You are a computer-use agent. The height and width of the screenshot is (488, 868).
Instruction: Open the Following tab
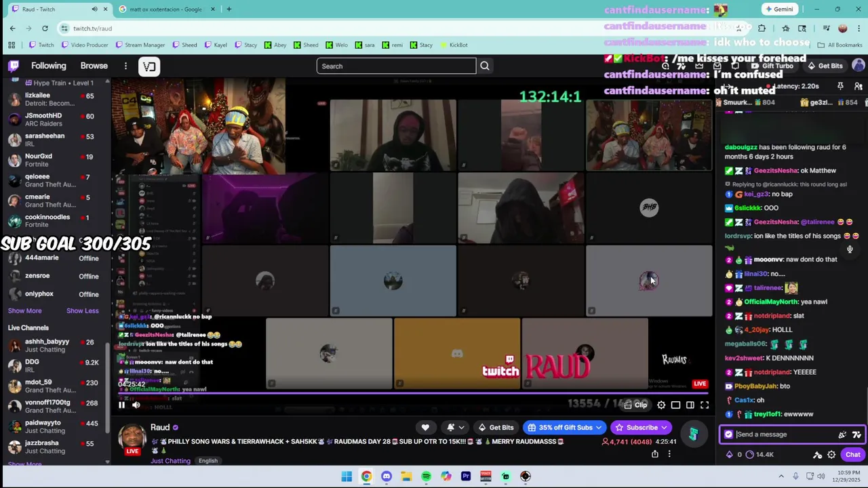[x=49, y=66]
